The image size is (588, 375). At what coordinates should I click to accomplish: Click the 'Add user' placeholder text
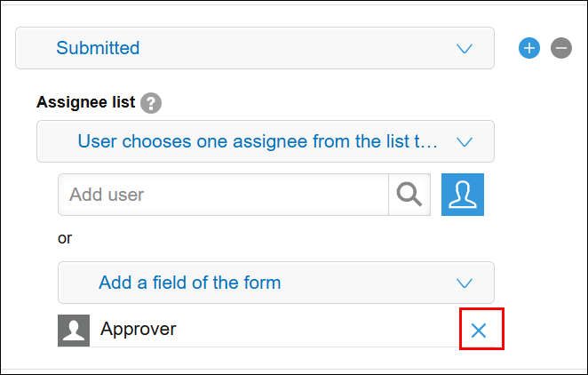click(x=107, y=195)
